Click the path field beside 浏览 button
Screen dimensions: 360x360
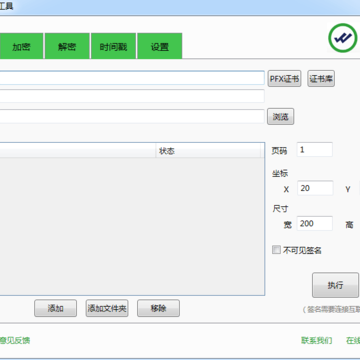[x=132, y=116]
